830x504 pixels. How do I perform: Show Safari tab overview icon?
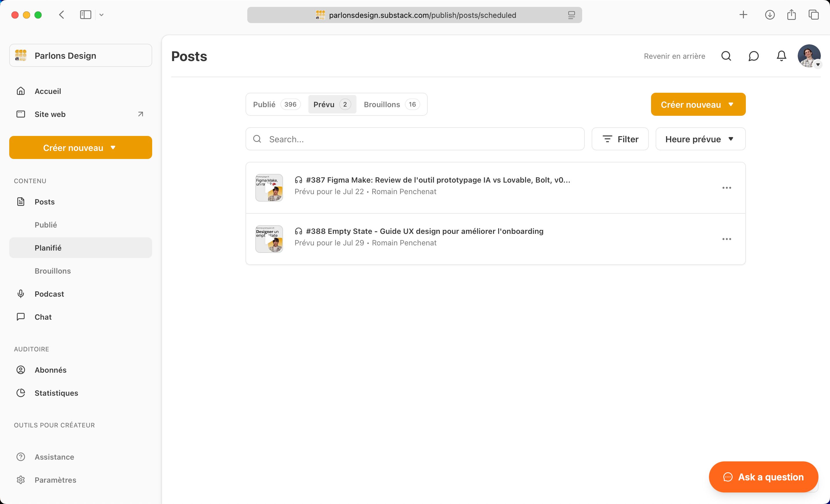tap(814, 15)
